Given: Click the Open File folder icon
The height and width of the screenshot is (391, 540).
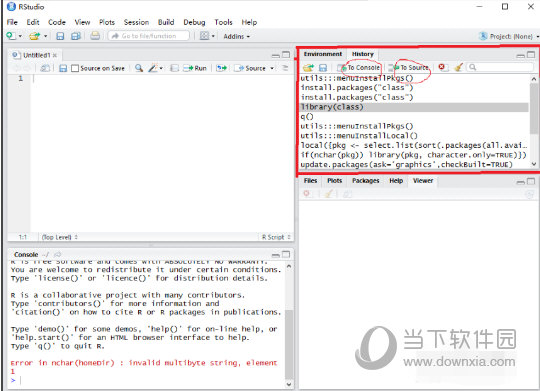Looking at the screenshot, I should [x=34, y=36].
